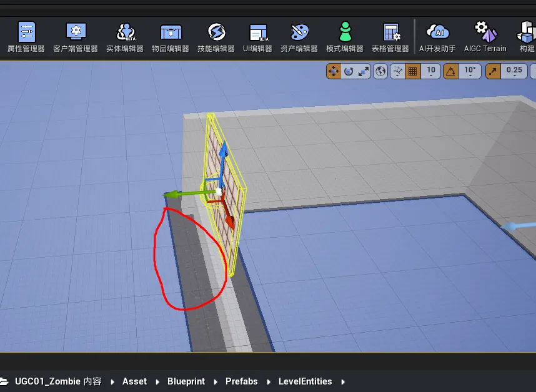
Task: Launch the 实体编辑器 entity editor
Action: pyautogui.click(x=125, y=37)
